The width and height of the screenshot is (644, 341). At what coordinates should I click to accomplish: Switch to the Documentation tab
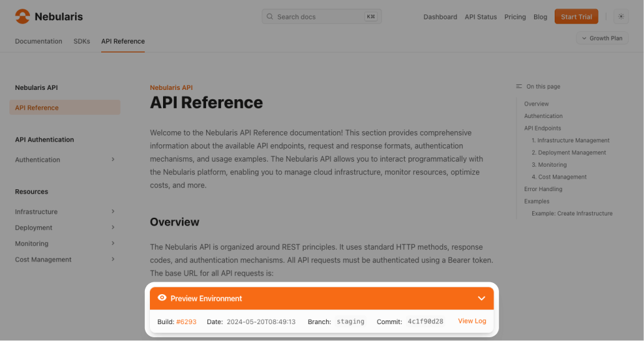coord(39,41)
